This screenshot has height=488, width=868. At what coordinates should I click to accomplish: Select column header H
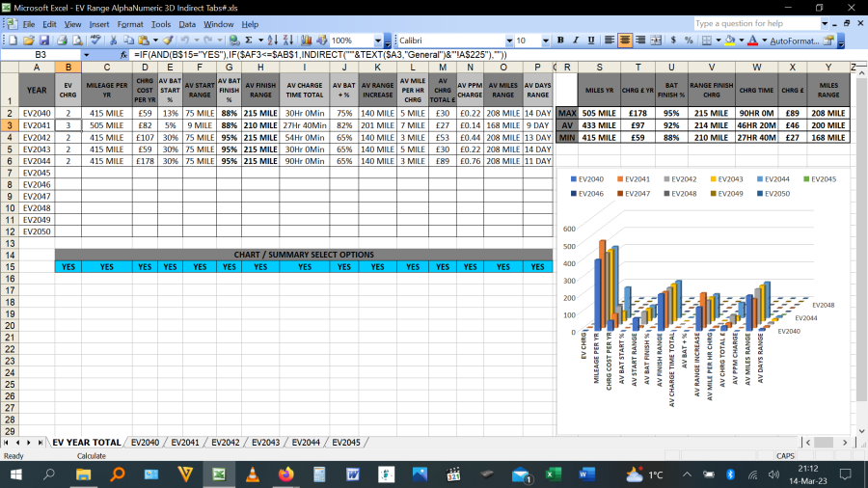(x=260, y=67)
